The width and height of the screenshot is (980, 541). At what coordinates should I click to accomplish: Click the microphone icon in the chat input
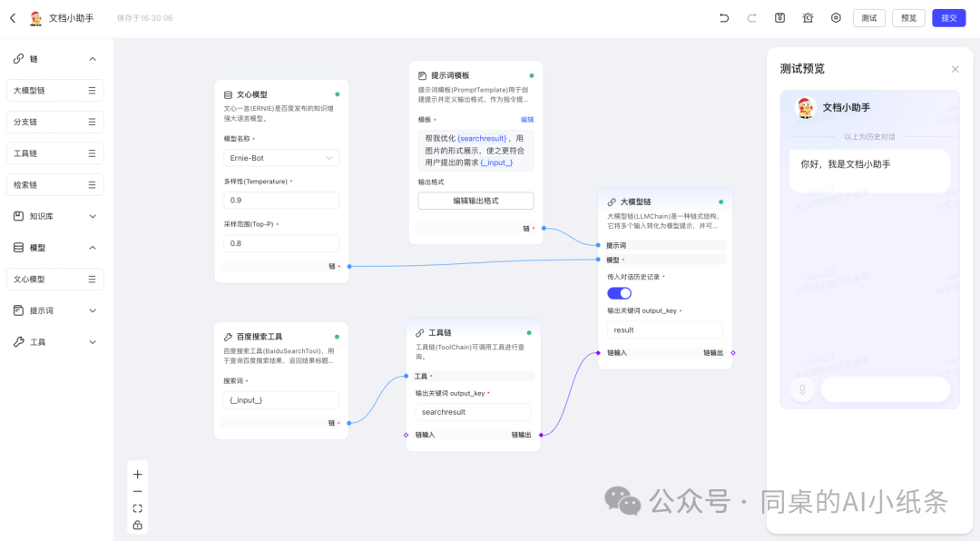point(801,389)
